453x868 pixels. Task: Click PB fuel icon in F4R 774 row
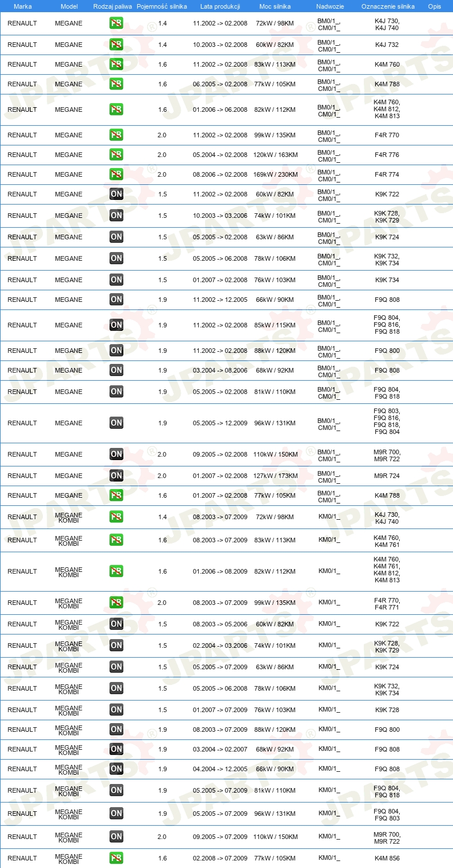[116, 174]
